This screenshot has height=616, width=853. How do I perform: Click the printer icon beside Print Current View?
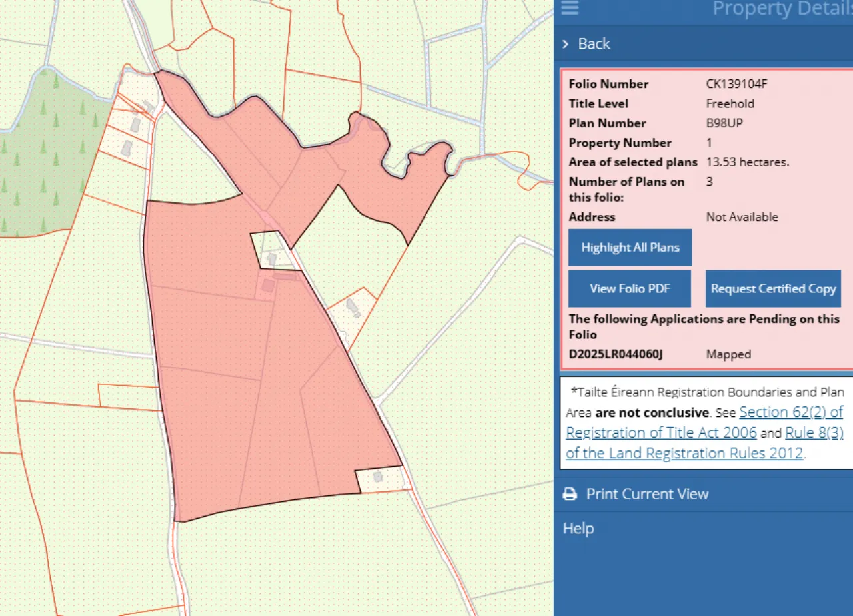(x=570, y=494)
